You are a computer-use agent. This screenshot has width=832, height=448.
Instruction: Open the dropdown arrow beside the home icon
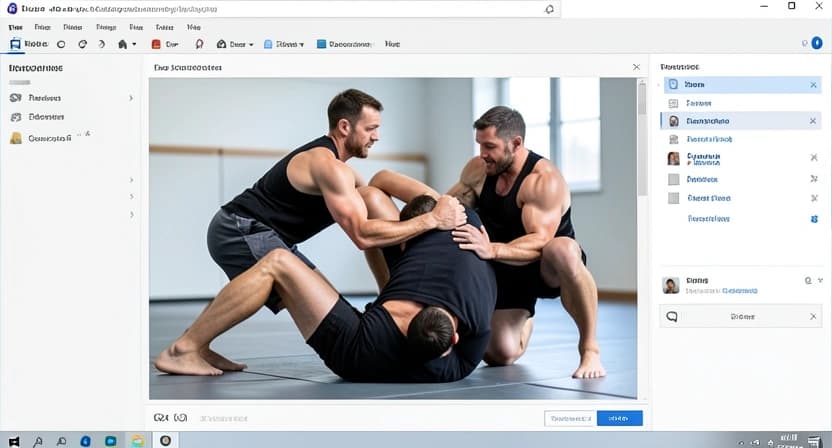[135, 45]
